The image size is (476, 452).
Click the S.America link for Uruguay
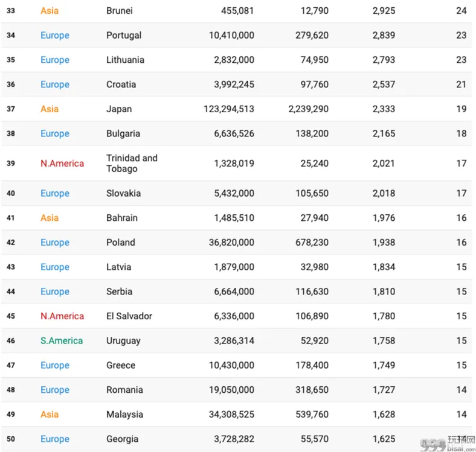pyautogui.click(x=62, y=341)
